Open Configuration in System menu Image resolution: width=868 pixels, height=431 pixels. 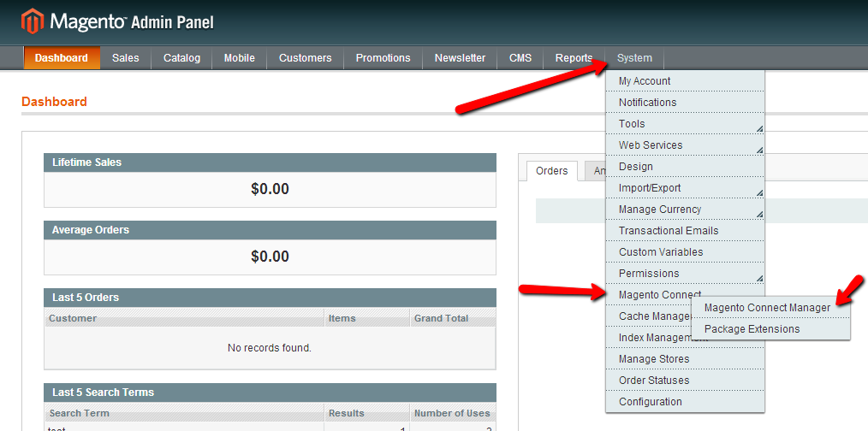pyautogui.click(x=686, y=402)
